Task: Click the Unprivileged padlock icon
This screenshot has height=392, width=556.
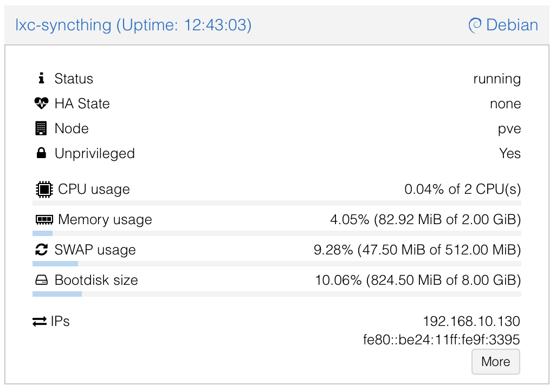Action: 42,153
